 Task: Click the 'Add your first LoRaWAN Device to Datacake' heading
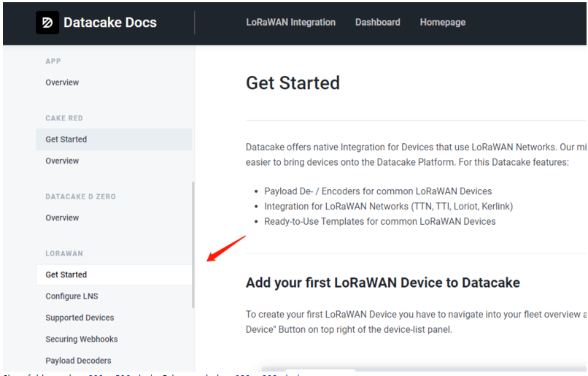[x=383, y=283]
